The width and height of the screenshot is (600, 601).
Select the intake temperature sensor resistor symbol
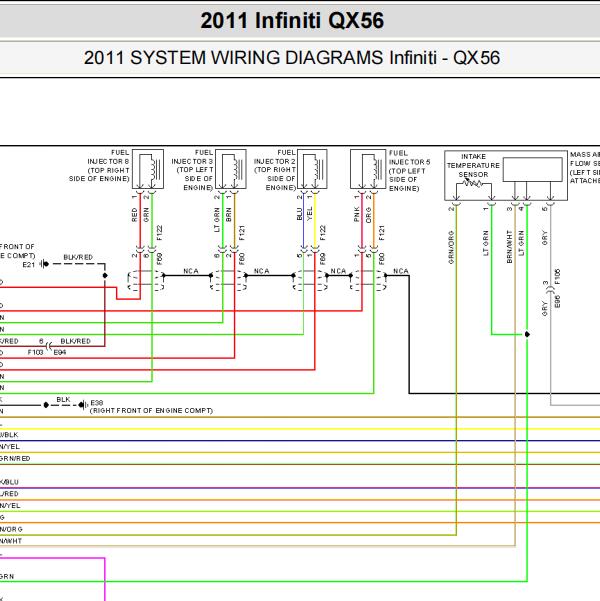click(x=473, y=184)
